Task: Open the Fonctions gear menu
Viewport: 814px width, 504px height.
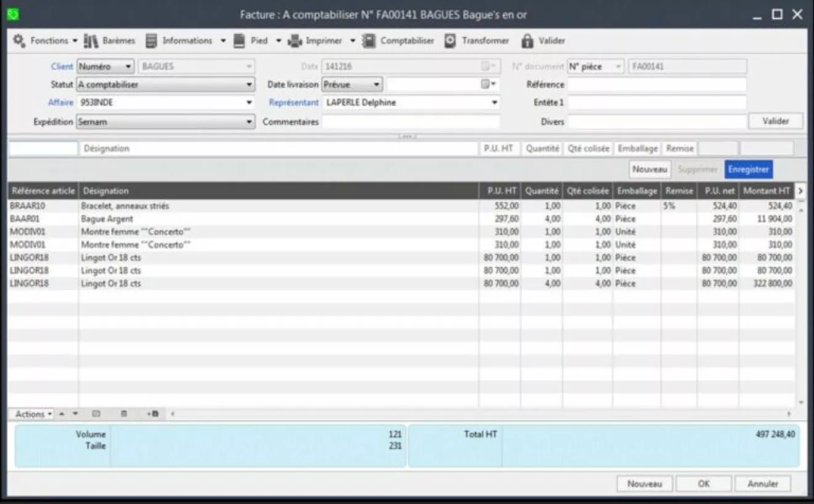Action: (45, 41)
